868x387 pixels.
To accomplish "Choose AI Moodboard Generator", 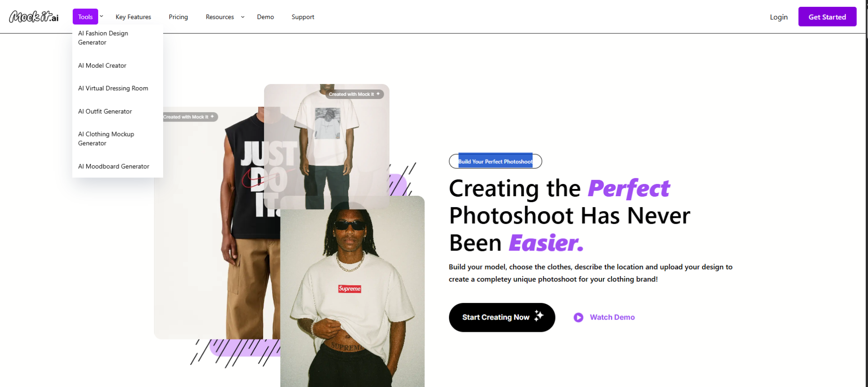I will point(113,166).
